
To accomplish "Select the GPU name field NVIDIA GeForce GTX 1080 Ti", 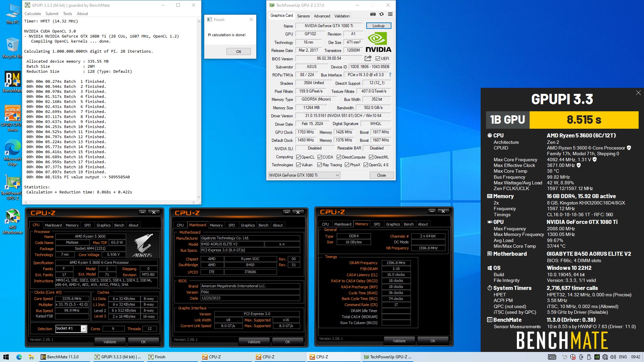I will [x=329, y=26].
